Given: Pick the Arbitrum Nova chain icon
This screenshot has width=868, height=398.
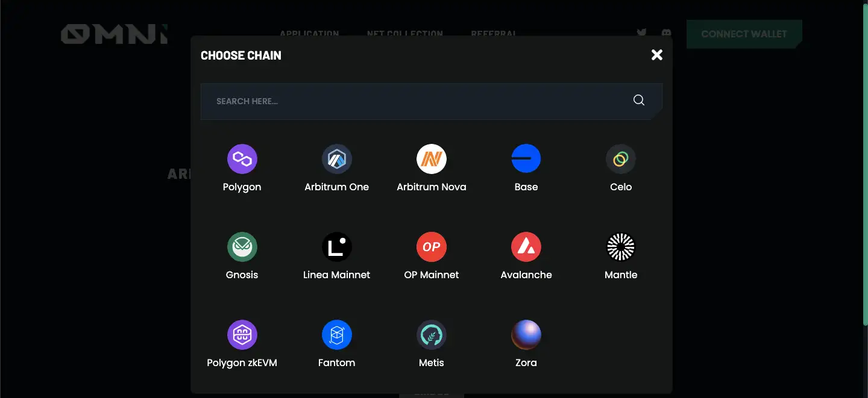Looking at the screenshot, I should pos(431,159).
